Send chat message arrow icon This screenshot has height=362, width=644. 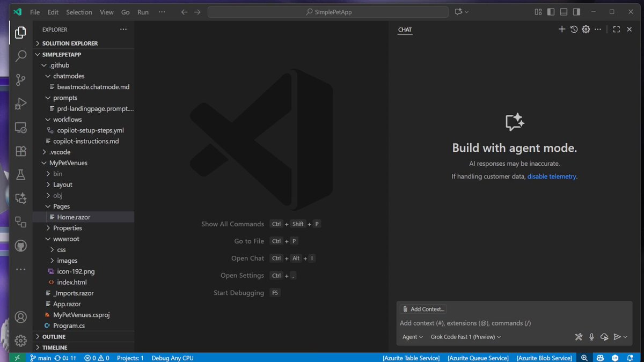click(617, 337)
